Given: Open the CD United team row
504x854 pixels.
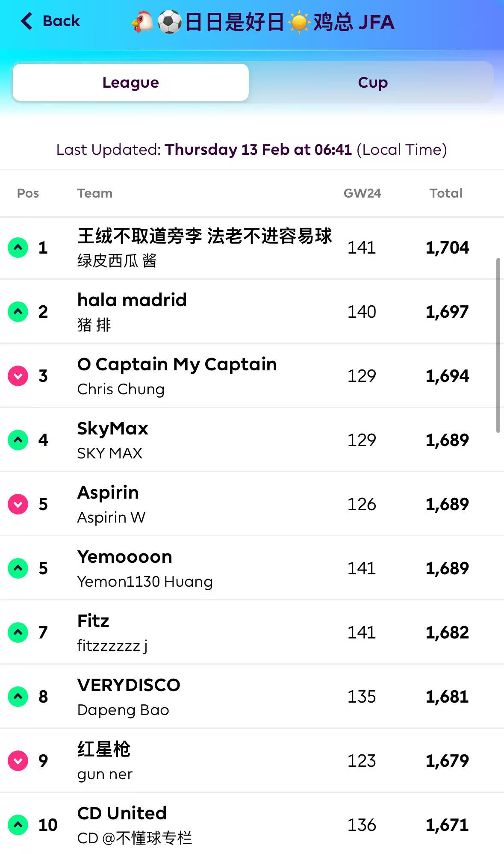Looking at the screenshot, I should click(x=122, y=813).
